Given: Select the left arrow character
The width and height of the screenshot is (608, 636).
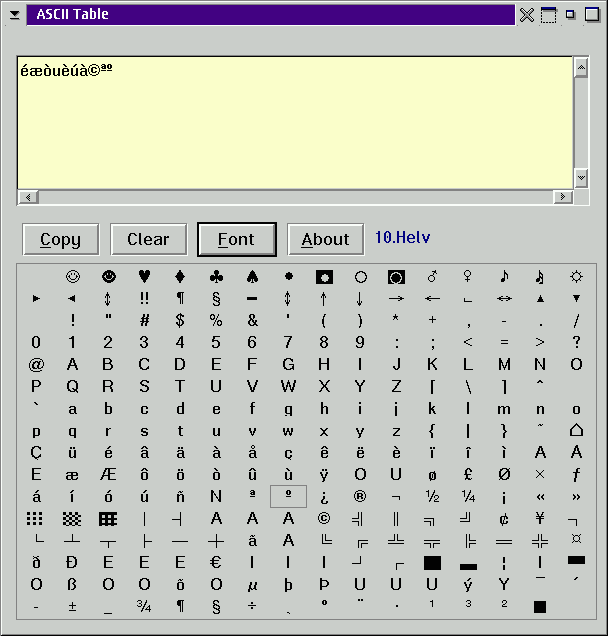Looking at the screenshot, I should (x=432, y=299).
